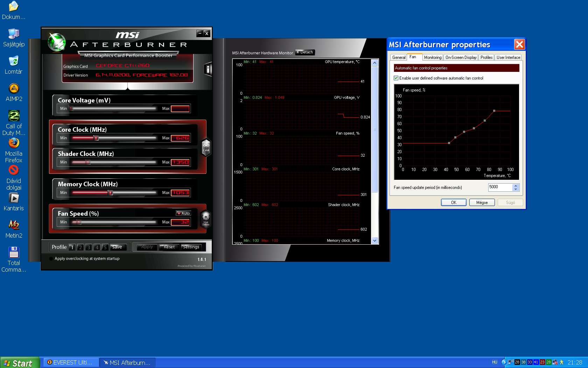
Task: Launch Call of Duty desktop icon
Action: point(14,123)
